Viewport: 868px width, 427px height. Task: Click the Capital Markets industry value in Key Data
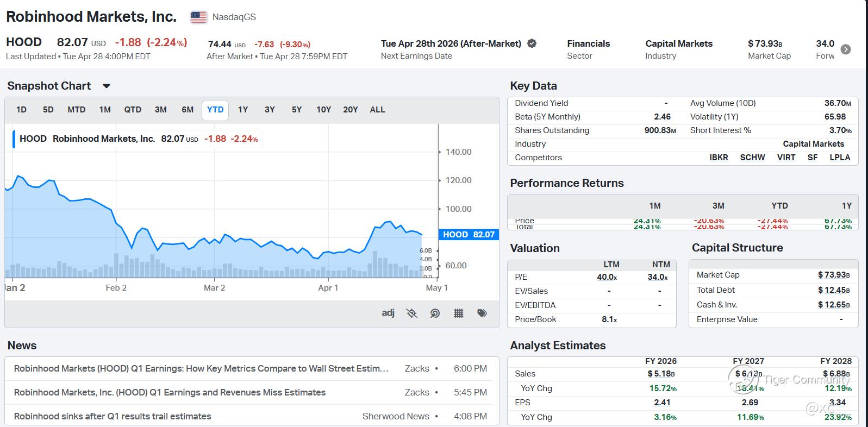(x=813, y=144)
